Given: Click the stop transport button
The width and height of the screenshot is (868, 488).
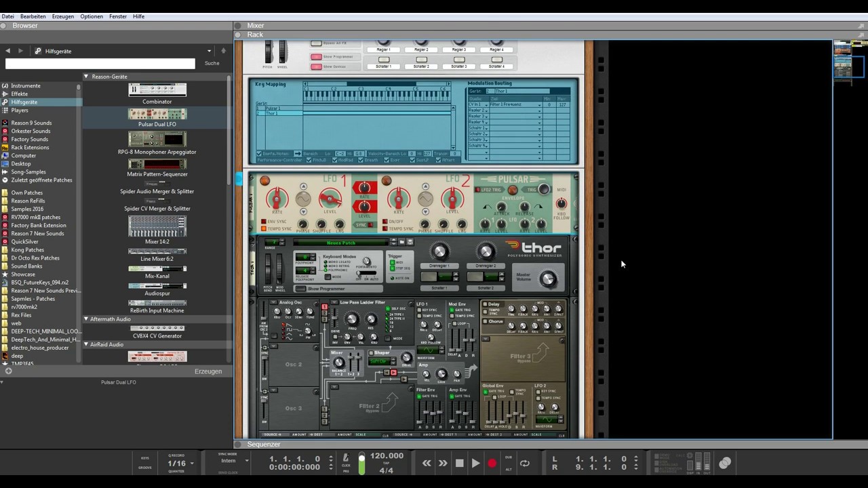Looking at the screenshot, I should pos(459,464).
